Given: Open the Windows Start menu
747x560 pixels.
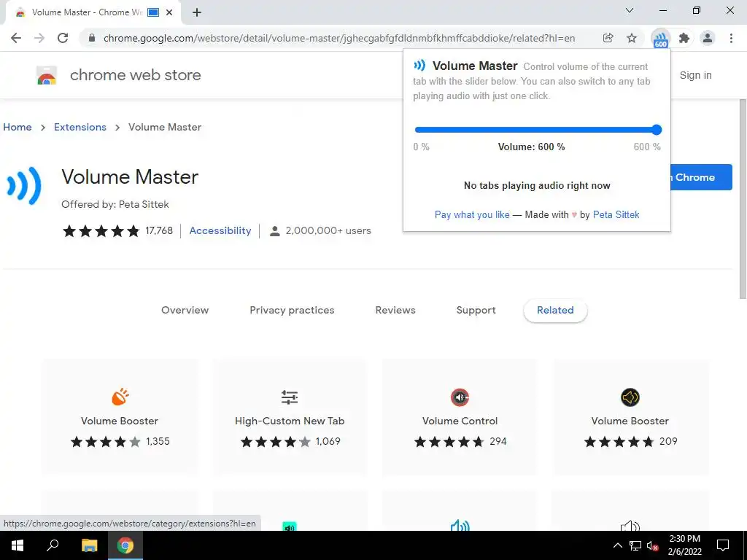Looking at the screenshot, I should click(x=18, y=545).
